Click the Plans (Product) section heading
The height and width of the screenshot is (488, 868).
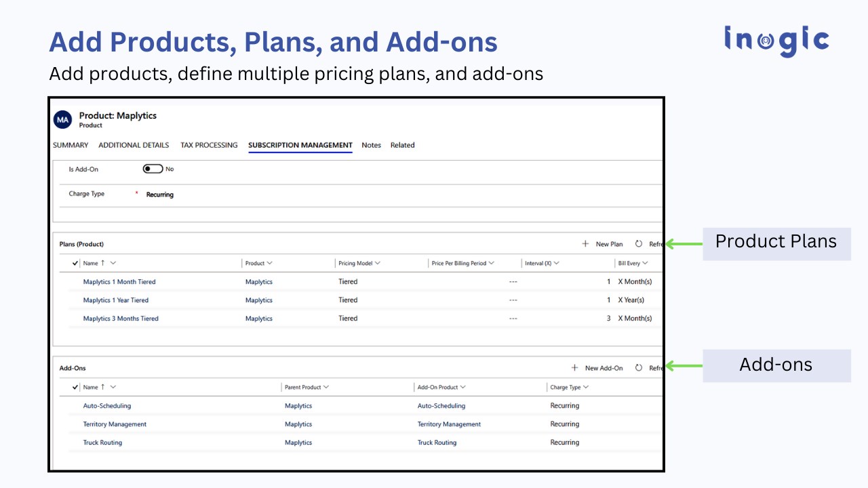tap(81, 244)
